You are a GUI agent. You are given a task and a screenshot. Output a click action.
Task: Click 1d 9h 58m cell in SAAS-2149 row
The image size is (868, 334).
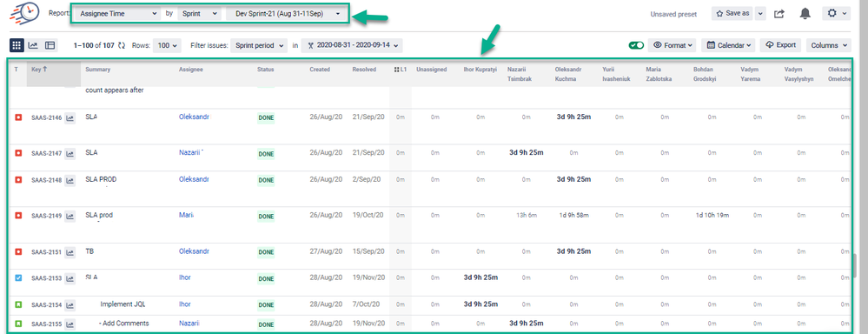pyautogui.click(x=574, y=216)
